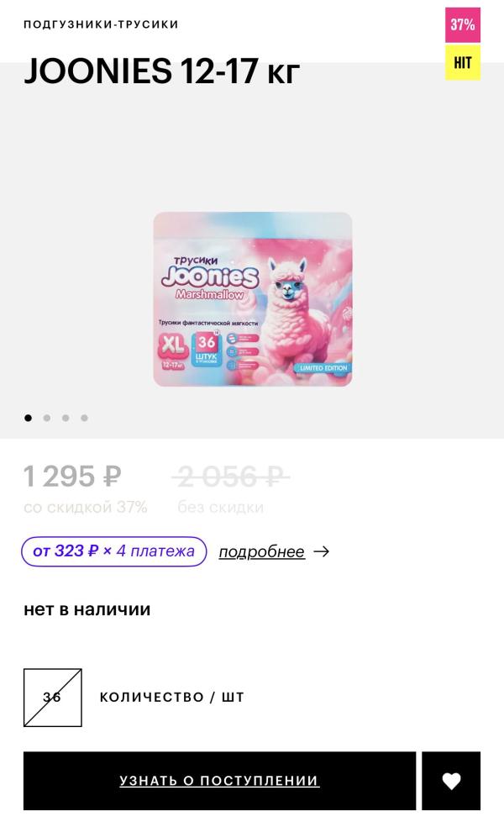Click the JOONIES 12-17 кг title

click(162, 71)
